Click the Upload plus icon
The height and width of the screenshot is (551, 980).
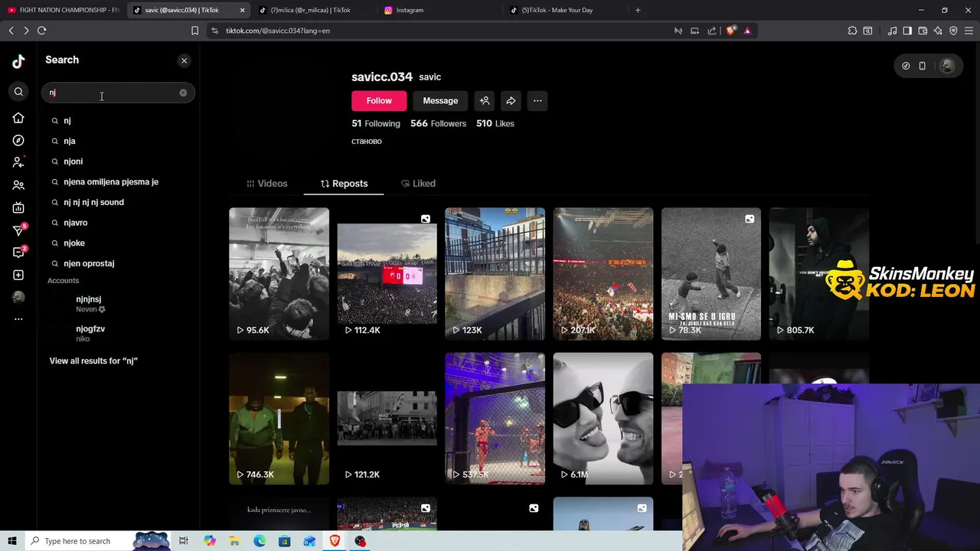click(18, 275)
